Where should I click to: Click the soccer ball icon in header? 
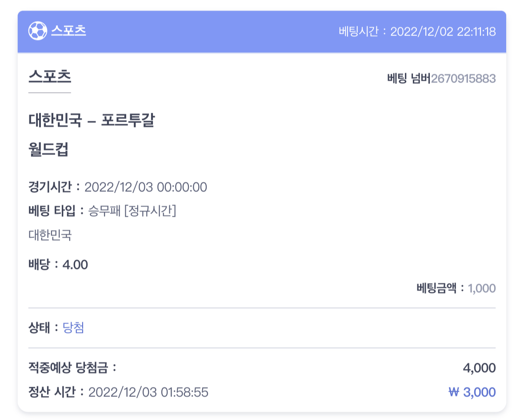point(37,31)
